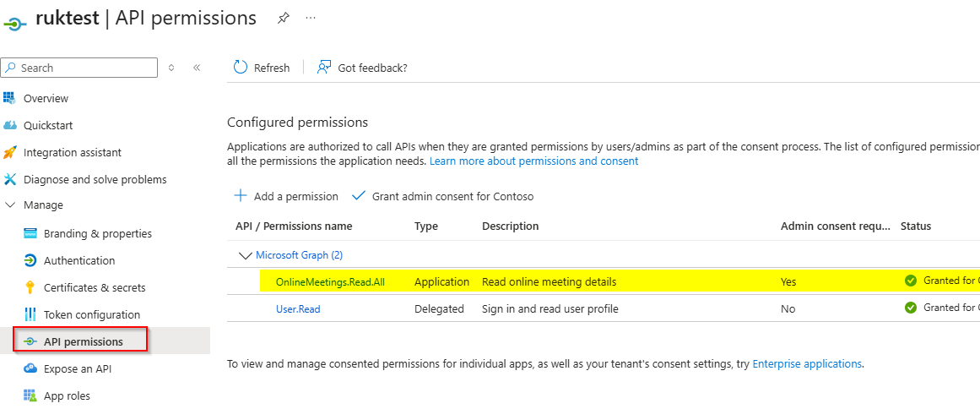Click the Refresh icon in toolbar

[x=241, y=68]
